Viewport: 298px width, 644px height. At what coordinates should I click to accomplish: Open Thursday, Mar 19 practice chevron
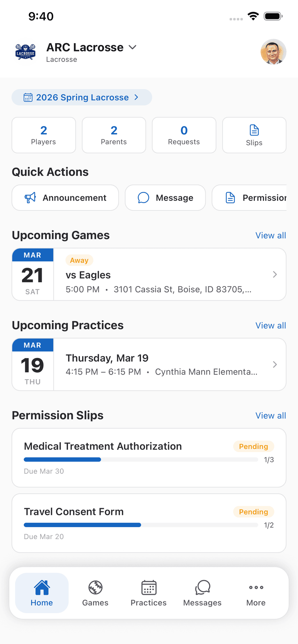point(275,364)
